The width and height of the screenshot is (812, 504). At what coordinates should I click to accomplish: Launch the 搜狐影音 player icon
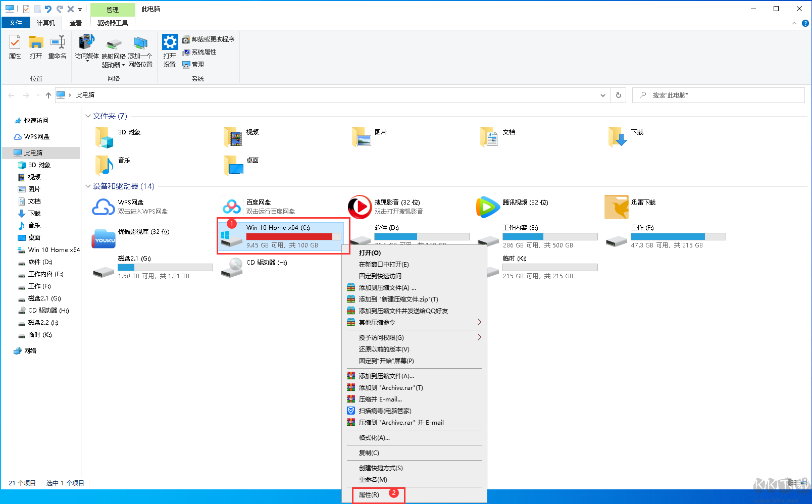(x=360, y=207)
